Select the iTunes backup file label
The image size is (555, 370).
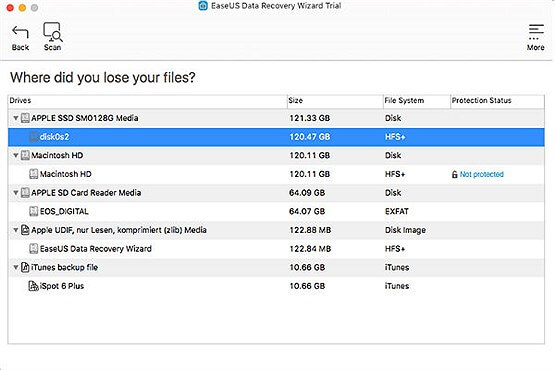(64, 267)
